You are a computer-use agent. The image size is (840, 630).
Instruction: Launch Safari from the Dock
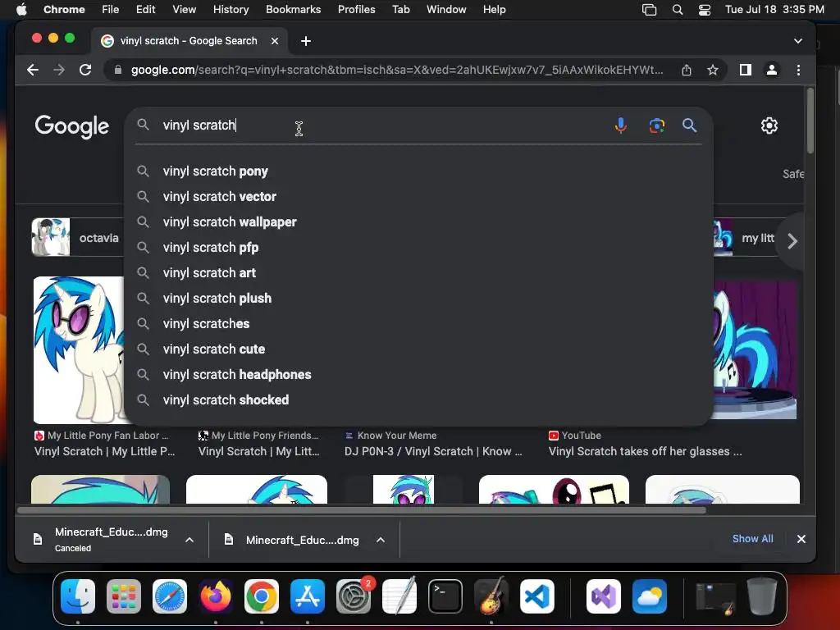tap(170, 596)
